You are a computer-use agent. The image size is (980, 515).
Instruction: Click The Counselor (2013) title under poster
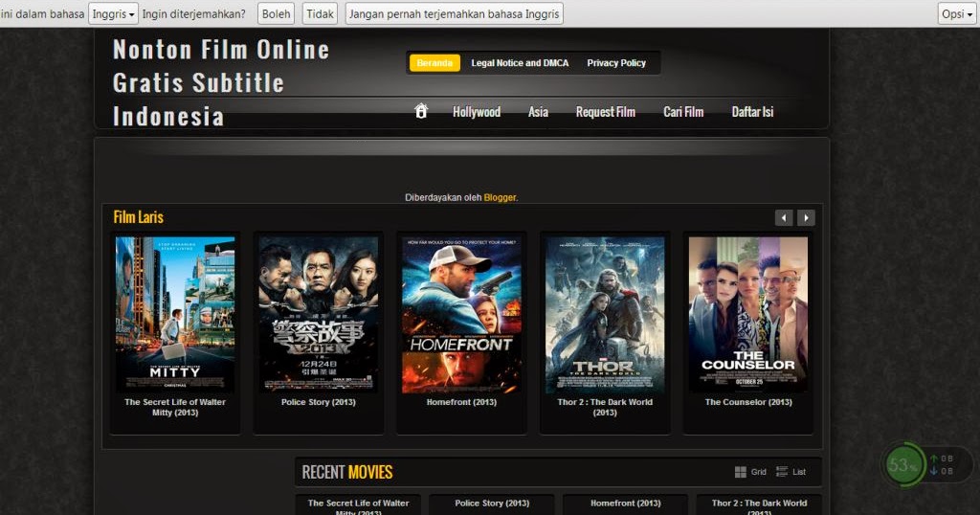pos(748,402)
